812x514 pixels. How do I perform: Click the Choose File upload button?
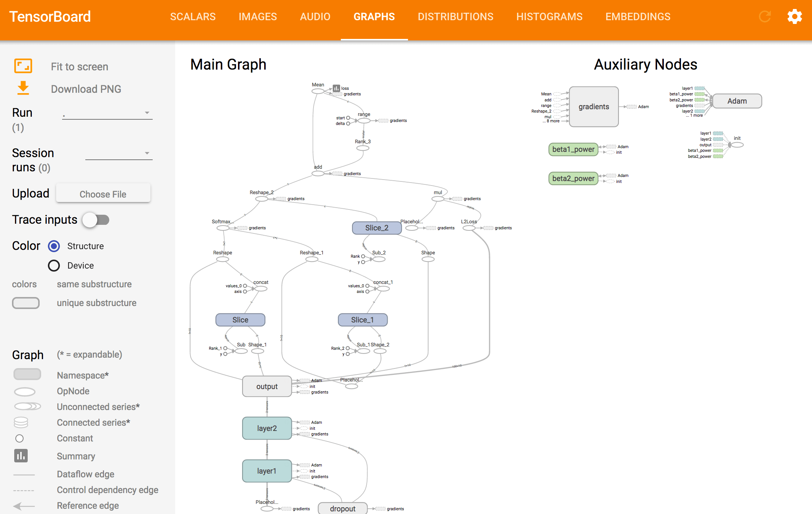[103, 194]
